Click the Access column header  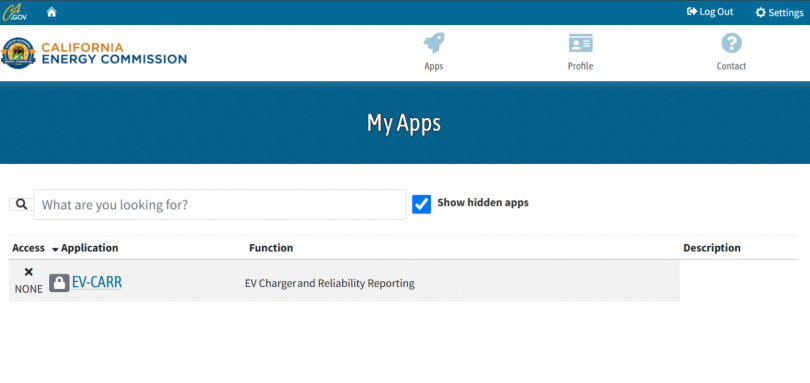click(28, 248)
